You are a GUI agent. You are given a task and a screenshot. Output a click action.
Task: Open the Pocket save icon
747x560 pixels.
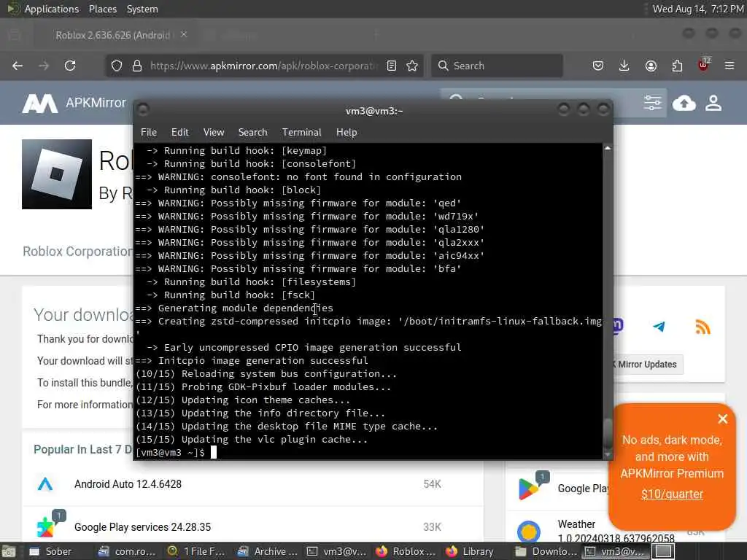(x=598, y=66)
